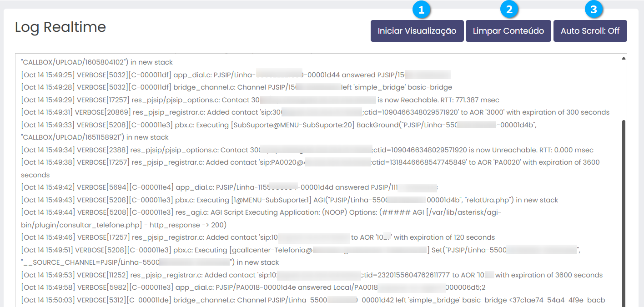Start viewing with Iniciar Visualização button
This screenshot has height=307, width=644.
(x=417, y=31)
